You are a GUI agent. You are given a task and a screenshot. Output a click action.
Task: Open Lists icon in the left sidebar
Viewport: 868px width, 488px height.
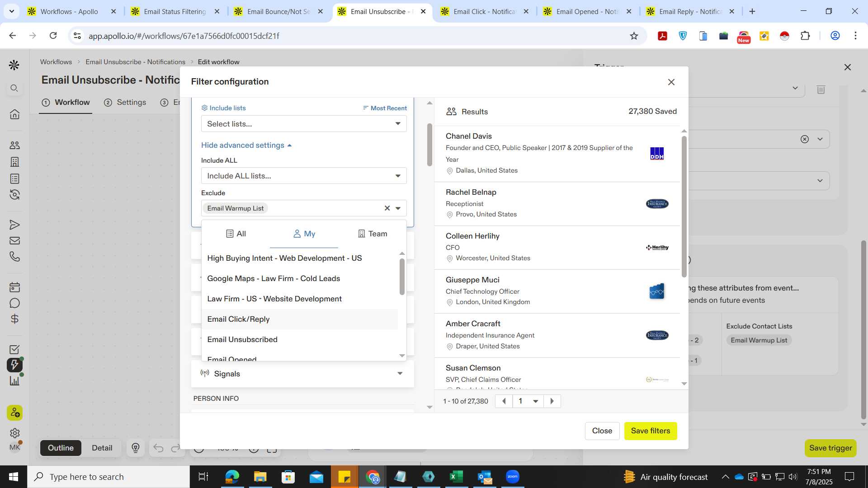[14, 178]
